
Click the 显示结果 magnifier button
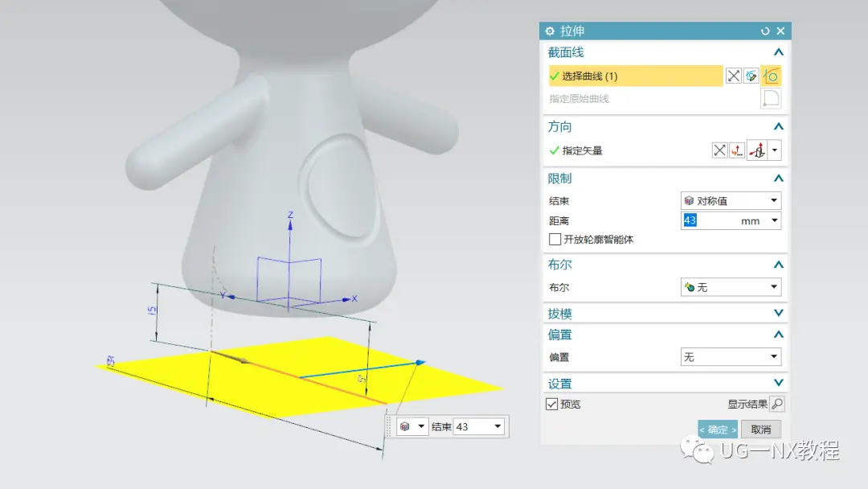point(777,405)
